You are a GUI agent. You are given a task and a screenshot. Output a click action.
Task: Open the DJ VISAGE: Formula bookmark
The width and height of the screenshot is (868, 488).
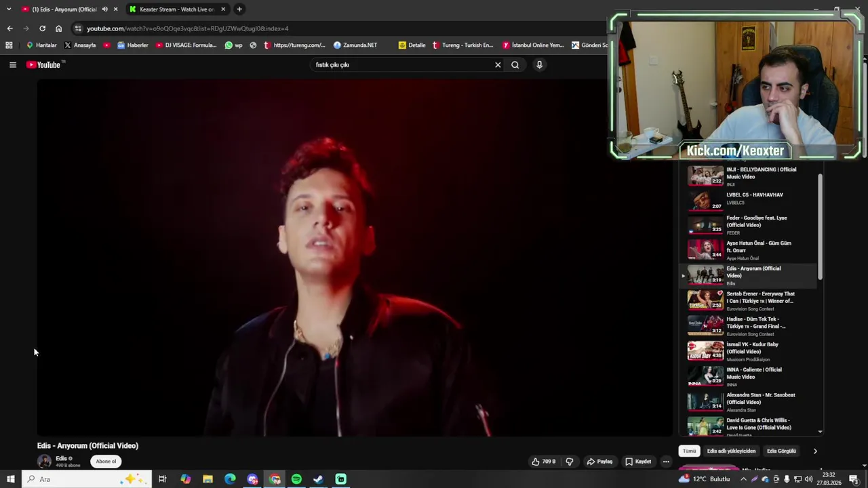pyautogui.click(x=186, y=45)
